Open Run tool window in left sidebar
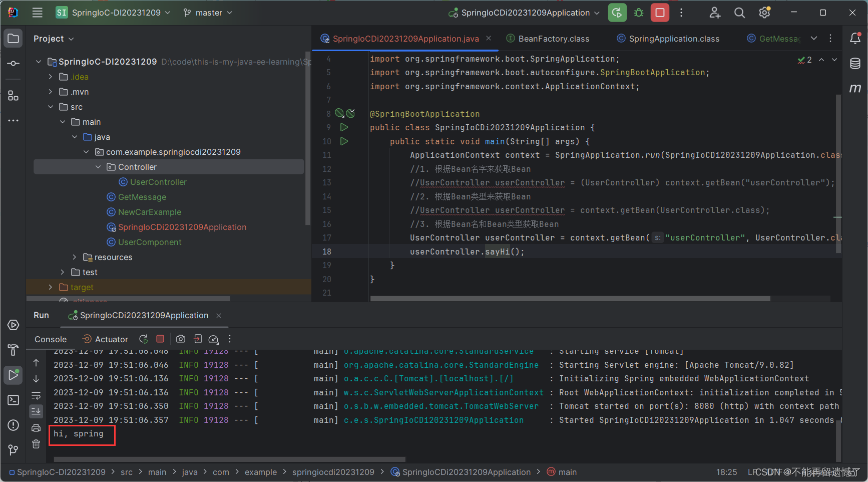This screenshot has width=868, height=482. click(x=14, y=375)
